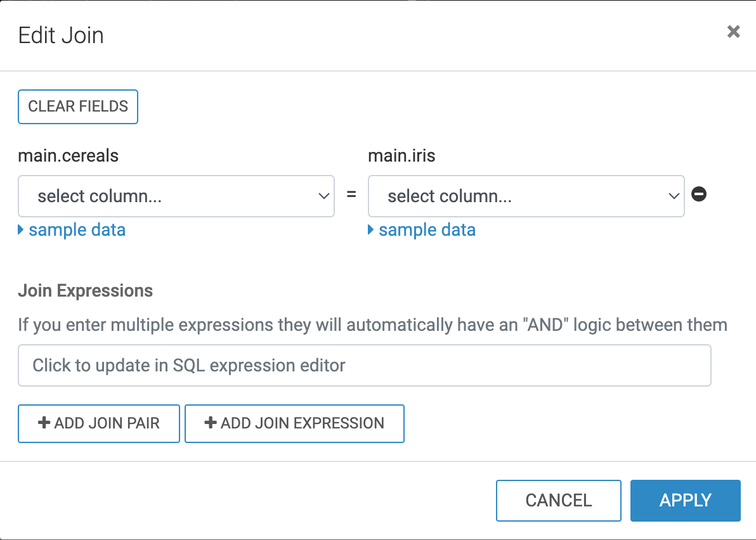
Task: Click the triangle icon beside iris sample data
Action: coord(371,229)
